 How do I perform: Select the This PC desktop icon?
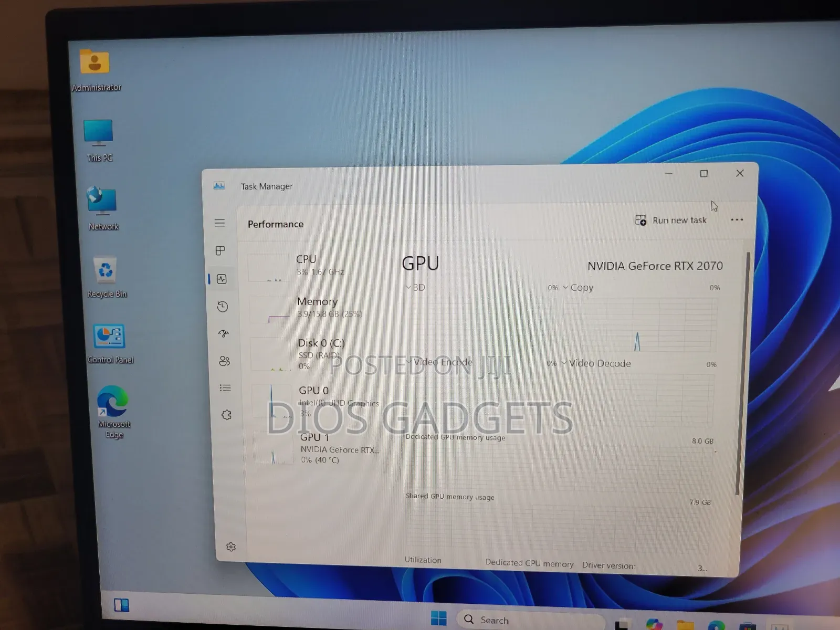pyautogui.click(x=99, y=141)
